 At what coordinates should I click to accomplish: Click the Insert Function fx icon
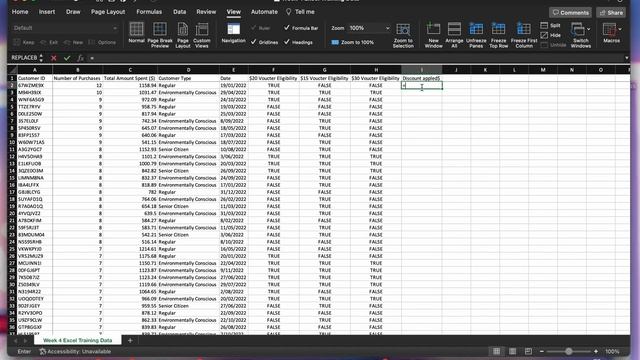click(x=80, y=58)
